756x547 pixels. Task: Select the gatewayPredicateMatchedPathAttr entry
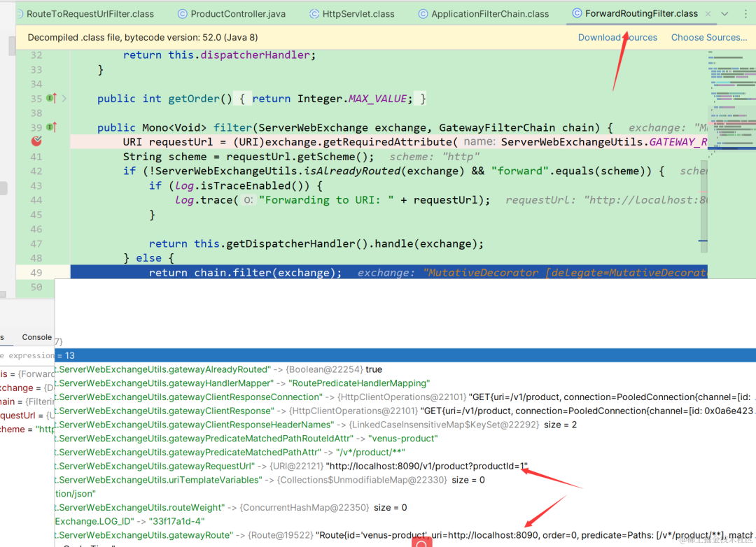(x=405, y=452)
